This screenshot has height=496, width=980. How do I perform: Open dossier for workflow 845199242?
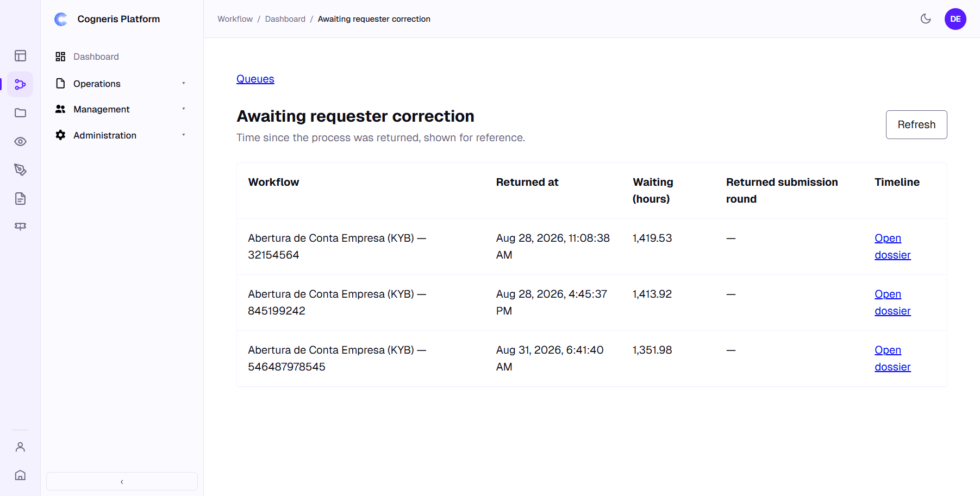(x=892, y=303)
